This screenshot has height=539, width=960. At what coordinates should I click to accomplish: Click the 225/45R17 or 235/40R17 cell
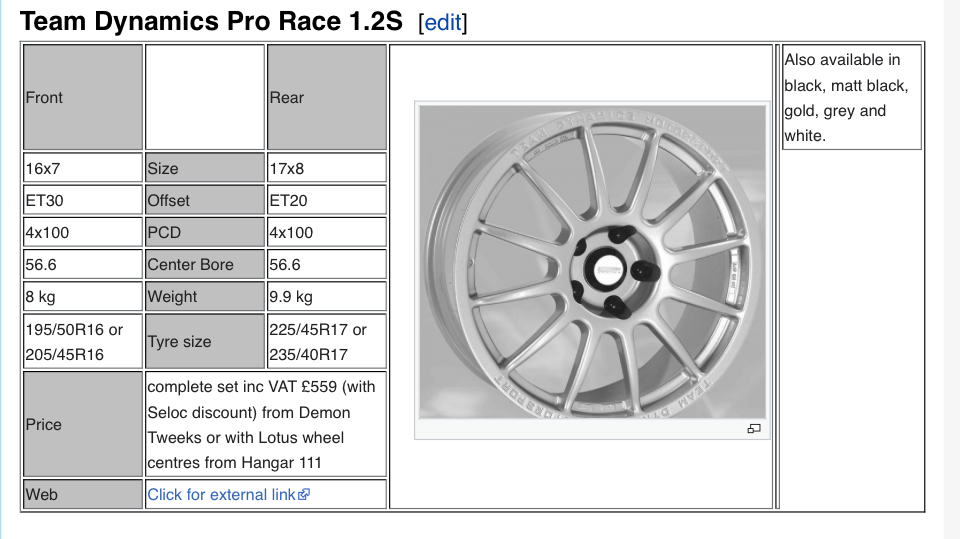[x=327, y=341]
